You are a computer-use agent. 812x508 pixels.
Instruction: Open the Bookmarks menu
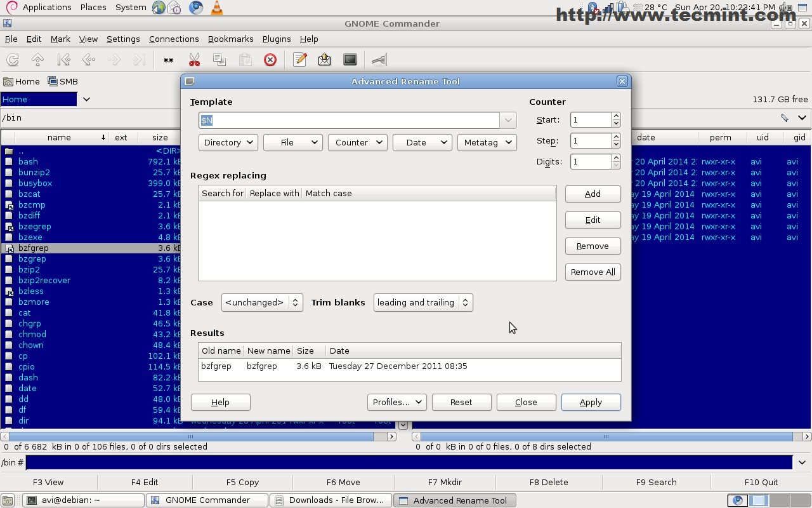(230, 39)
